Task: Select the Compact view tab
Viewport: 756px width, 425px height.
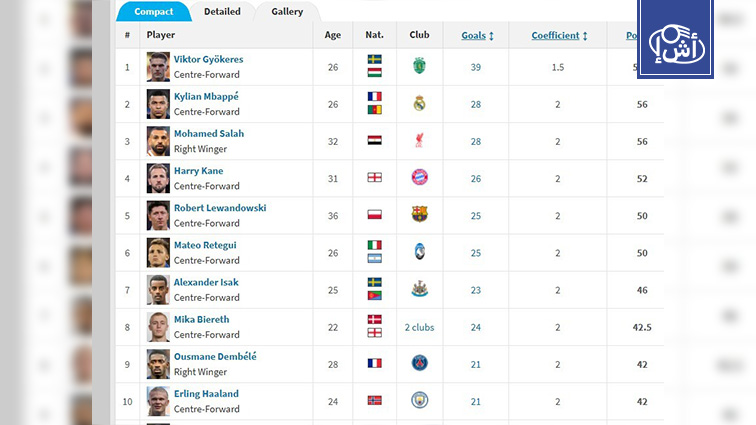Action: tap(152, 12)
